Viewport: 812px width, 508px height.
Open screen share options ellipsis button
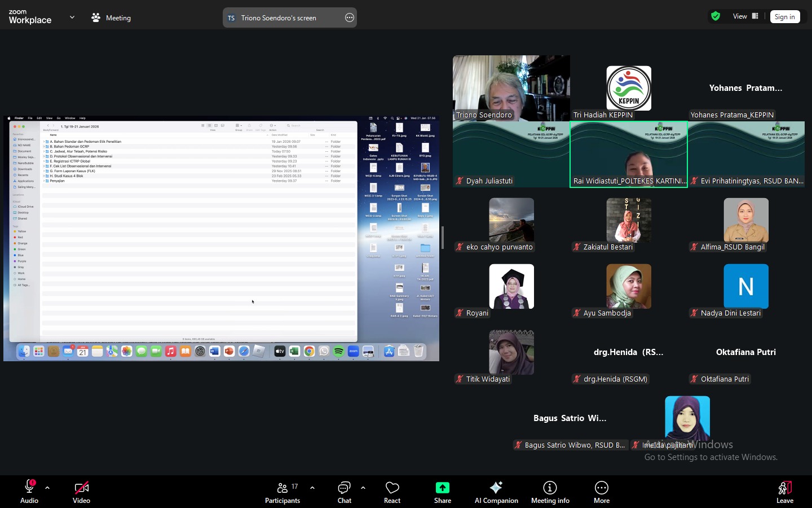tap(350, 17)
